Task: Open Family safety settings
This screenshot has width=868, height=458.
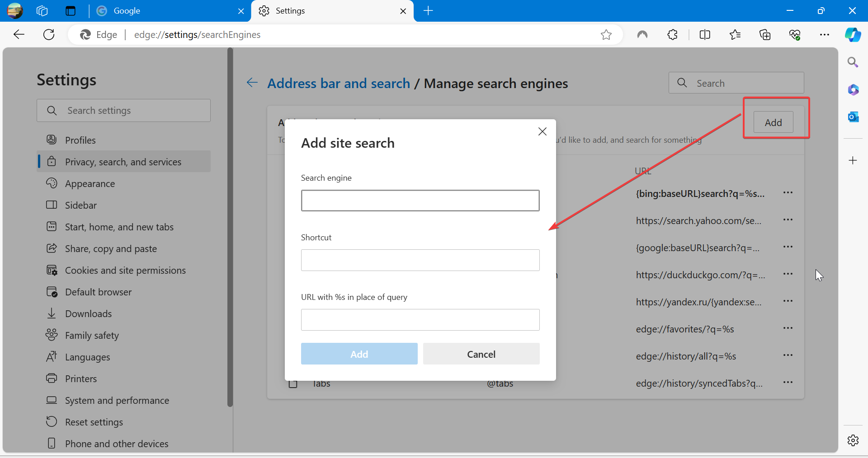Action: pyautogui.click(x=123, y=335)
